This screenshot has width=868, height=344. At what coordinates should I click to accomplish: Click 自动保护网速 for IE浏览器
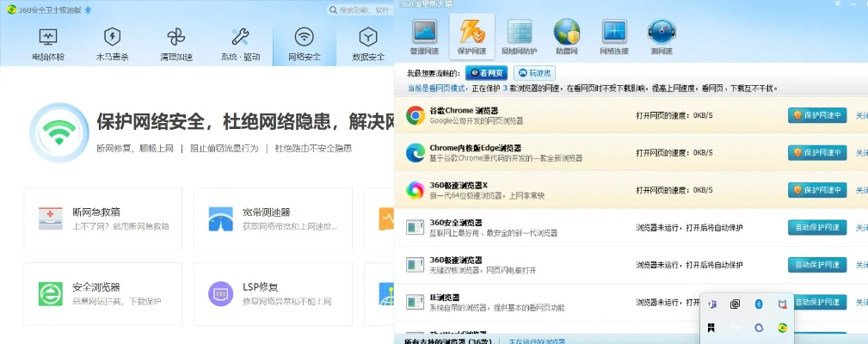pos(821,302)
